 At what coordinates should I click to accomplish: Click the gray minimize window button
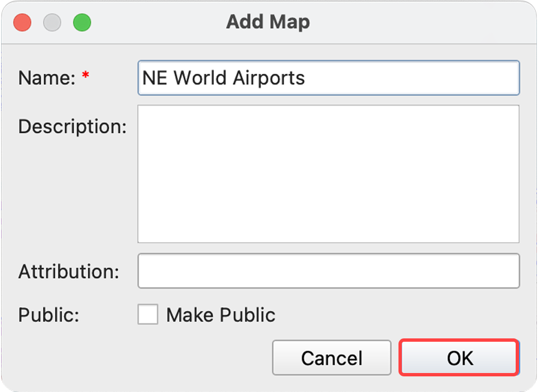tap(52, 23)
